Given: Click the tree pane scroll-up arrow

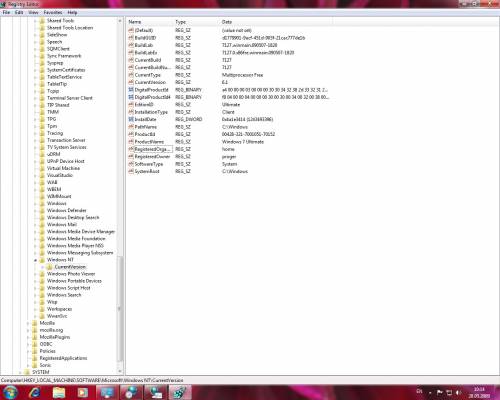Looking at the screenshot, I should click(120, 21).
